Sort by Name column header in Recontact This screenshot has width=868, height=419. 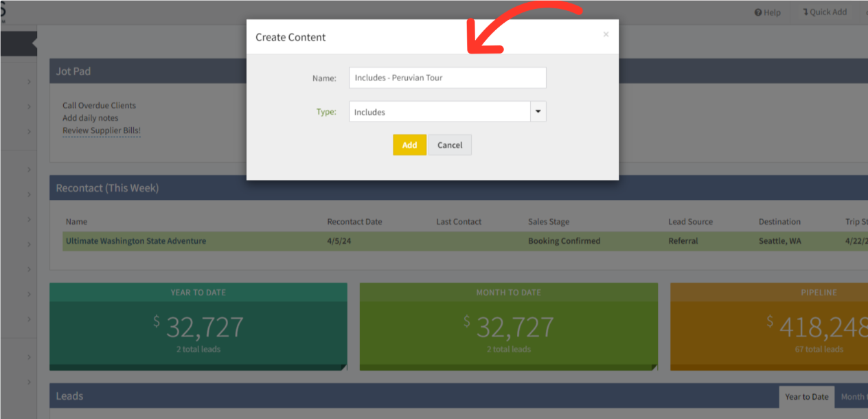point(76,222)
